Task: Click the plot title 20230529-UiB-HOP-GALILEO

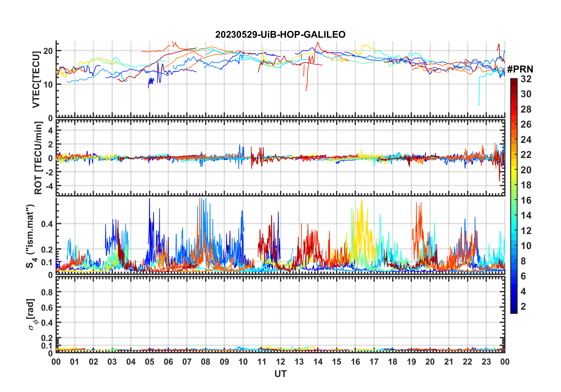Action: click(280, 35)
